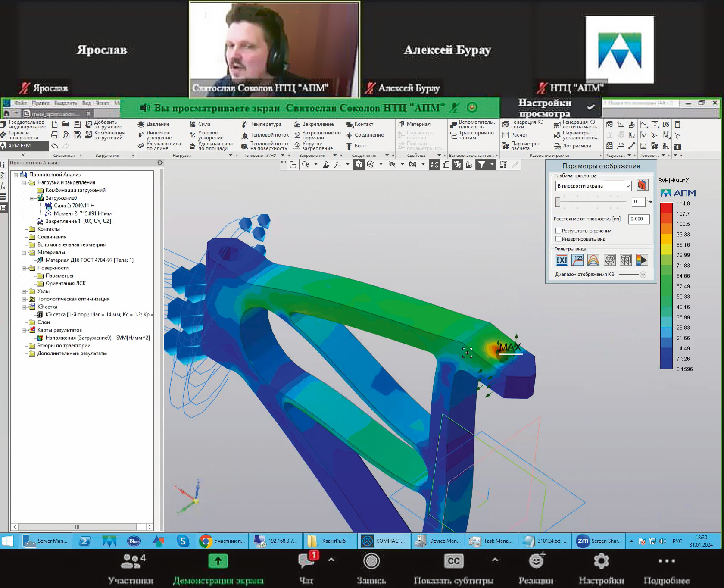Image resolution: width=724 pixels, height=588 pixels.
Task: Collapse the Нагрузки и закрепления tree node
Action: 24,183
